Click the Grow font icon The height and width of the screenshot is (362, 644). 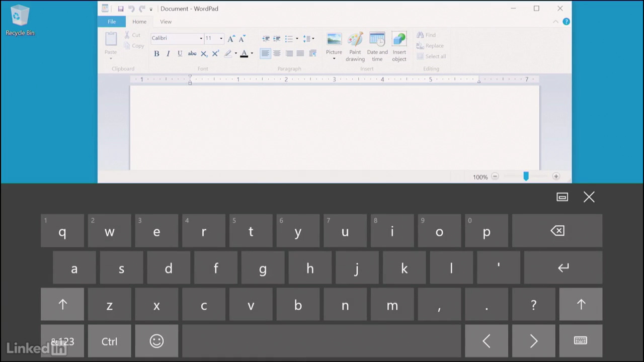click(231, 38)
